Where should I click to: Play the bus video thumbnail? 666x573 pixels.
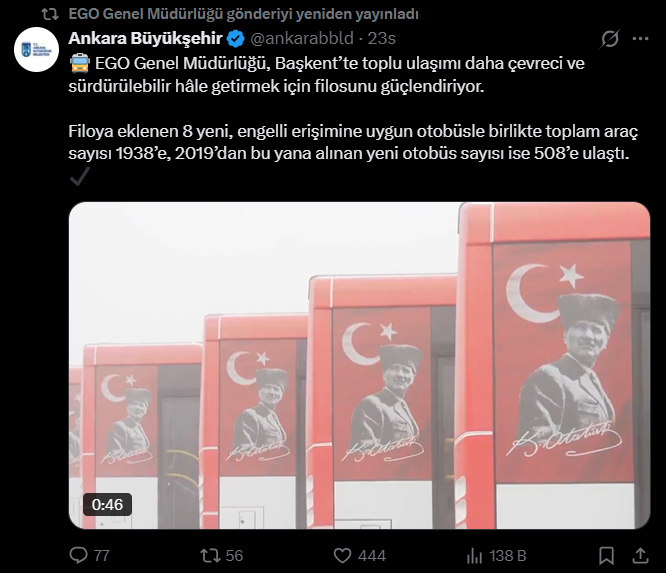coord(359,365)
